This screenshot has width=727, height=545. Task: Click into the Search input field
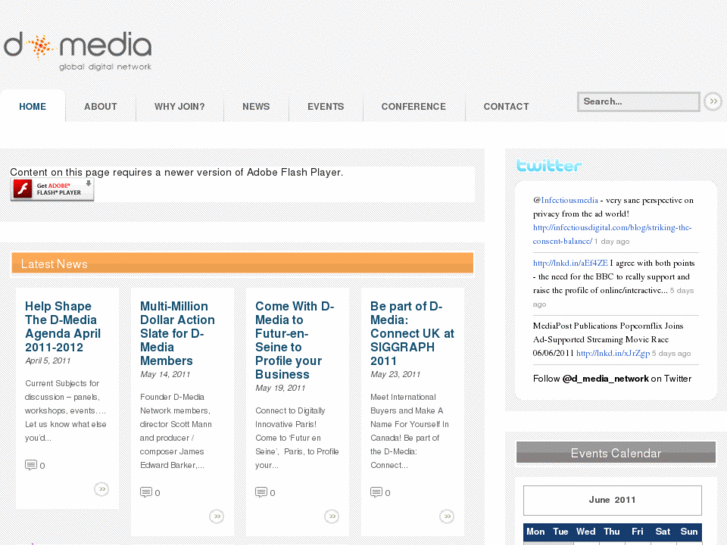coord(638,102)
